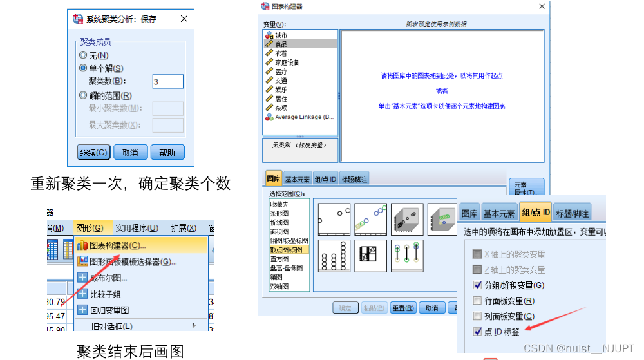This screenshot has height=360, width=644.
Task: Toggle the Z 轴上的聚类变量 checkbox
Action: point(477,270)
